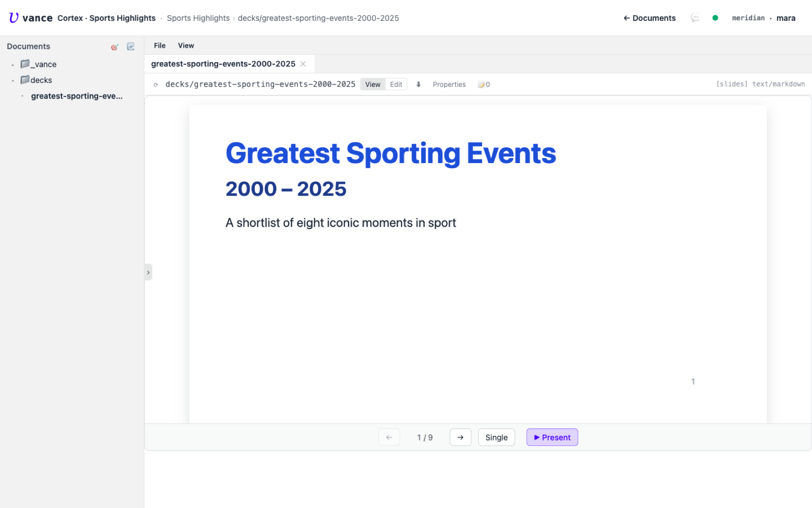The width and height of the screenshot is (812, 508).
Task: Expand the collapsed side panel chevron
Action: click(148, 272)
